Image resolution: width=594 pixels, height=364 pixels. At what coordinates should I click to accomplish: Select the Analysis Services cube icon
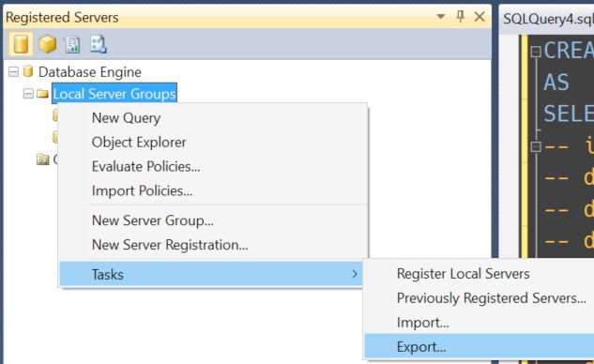pyautogui.click(x=47, y=44)
